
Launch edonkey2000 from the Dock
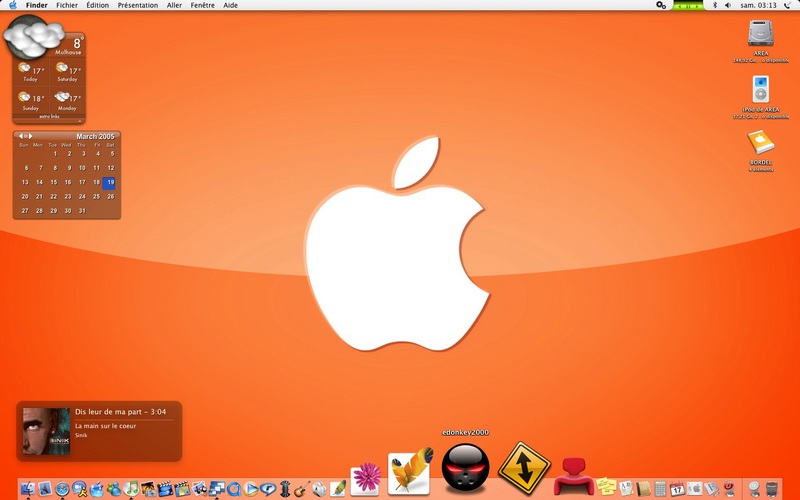[465, 468]
